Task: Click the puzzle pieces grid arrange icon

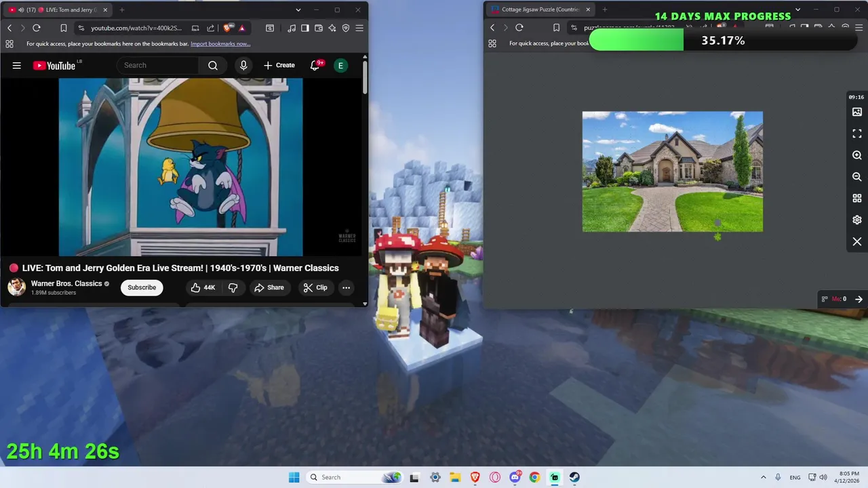Action: (x=857, y=199)
